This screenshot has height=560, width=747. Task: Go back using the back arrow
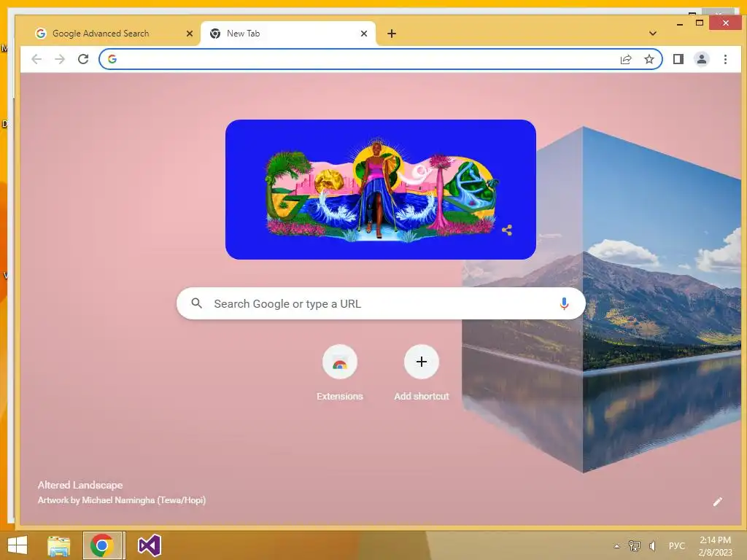36,59
